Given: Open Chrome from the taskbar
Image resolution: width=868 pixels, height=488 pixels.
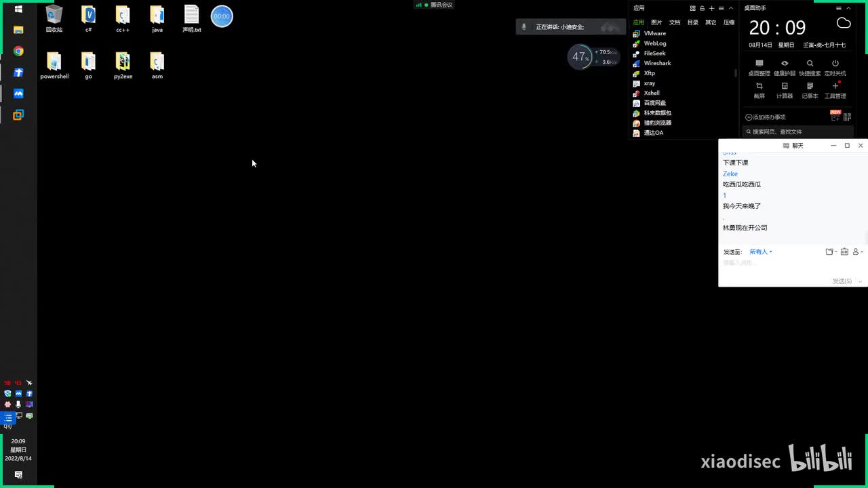Looking at the screenshot, I should point(18,52).
